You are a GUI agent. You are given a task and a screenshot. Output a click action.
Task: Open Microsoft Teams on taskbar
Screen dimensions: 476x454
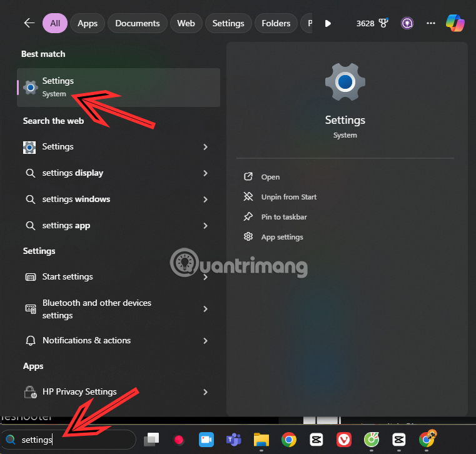coord(234,440)
